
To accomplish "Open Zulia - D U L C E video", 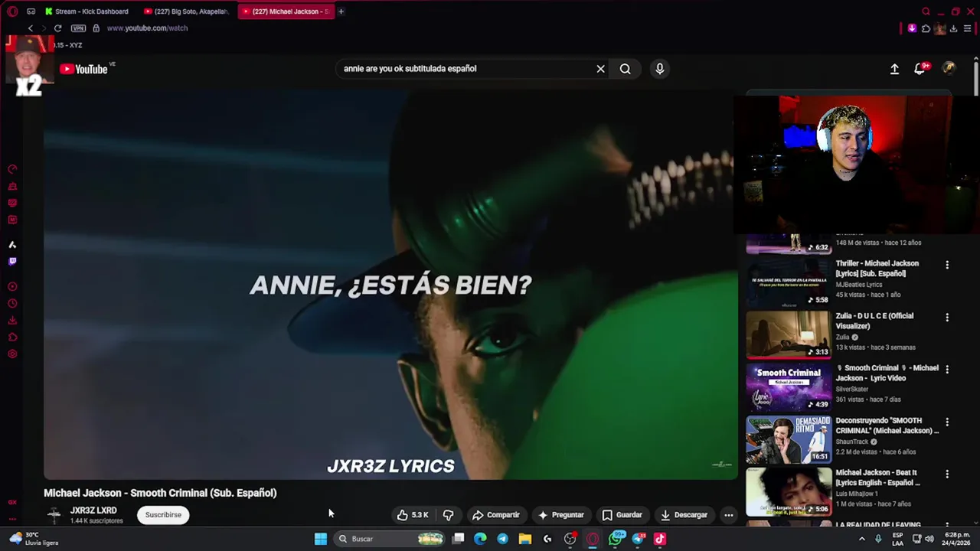I will [x=789, y=334].
